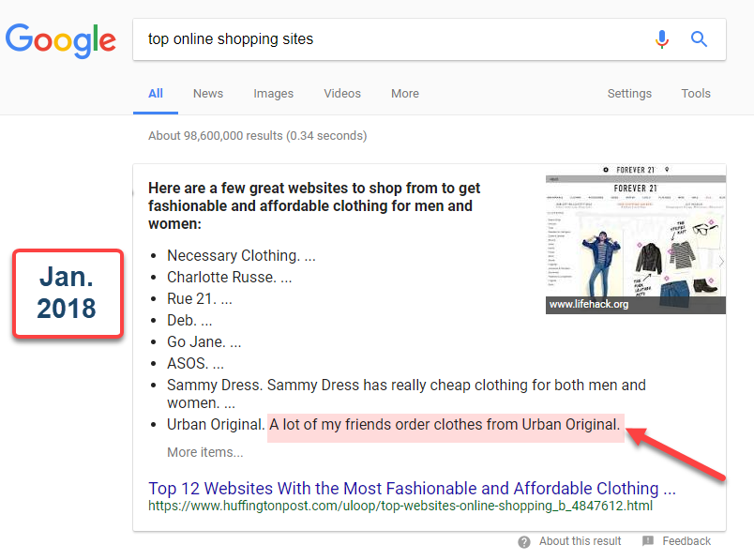Click the huffingtonpost.com green URL
Screen dimensions: 754x560
[400, 506]
